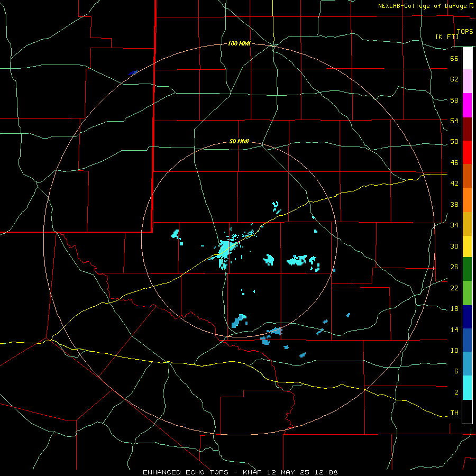This screenshot has height=476, width=476.
Task: Click the "12 MAY 25 12:08" timestamp
Action: [x=302, y=472]
